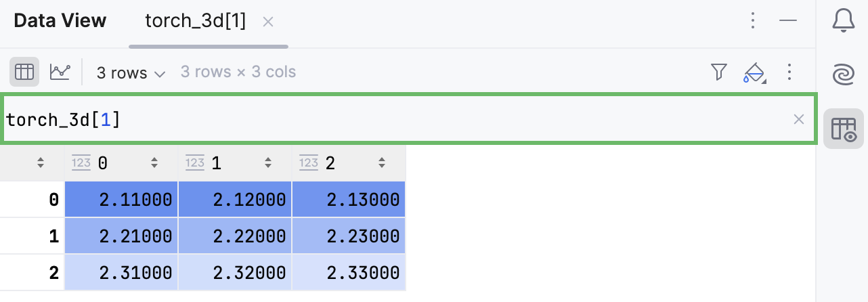Sort column 2 using its arrows
Image resolution: width=868 pixels, height=302 pixels.
pos(382,163)
